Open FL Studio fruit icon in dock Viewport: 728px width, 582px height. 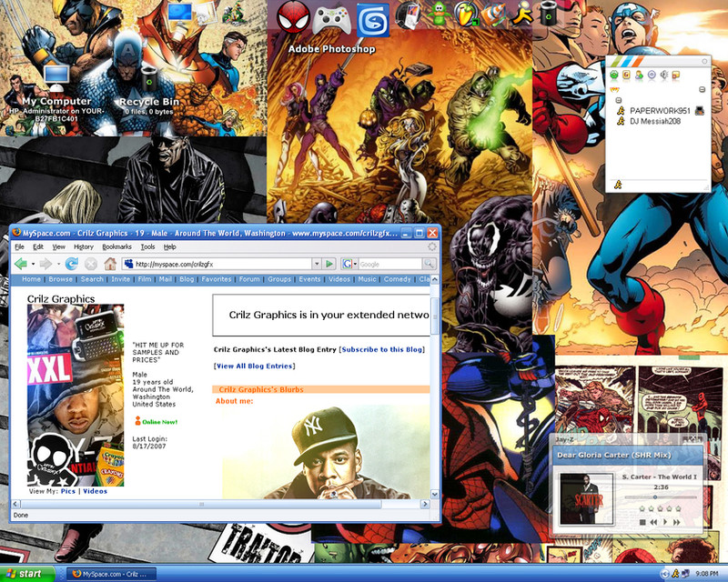coord(466,14)
